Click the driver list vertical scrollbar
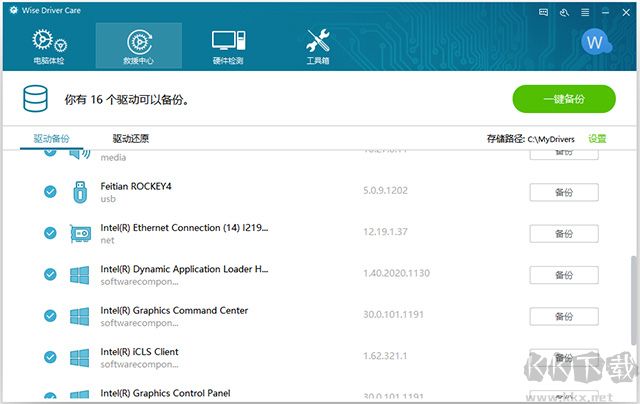The width and height of the screenshot is (640, 404). pos(634,301)
